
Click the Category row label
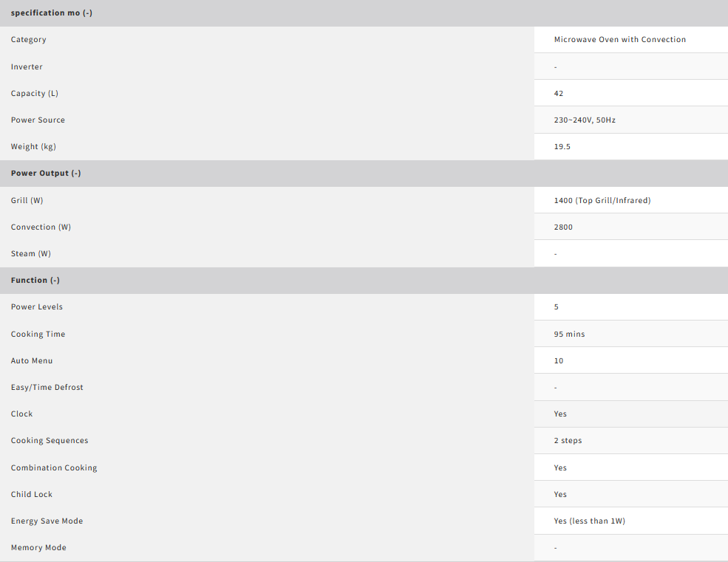point(29,40)
